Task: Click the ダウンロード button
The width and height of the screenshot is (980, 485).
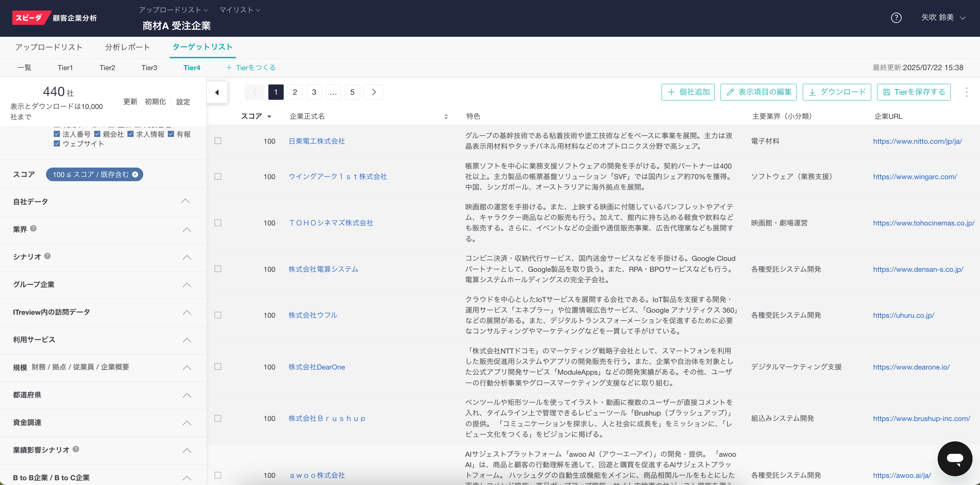Action: click(x=836, y=92)
